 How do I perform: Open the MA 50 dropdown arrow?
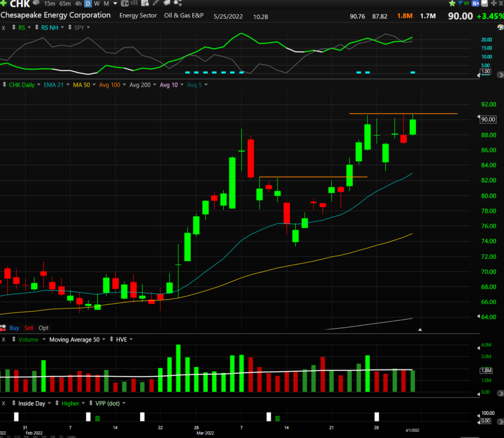94,85
